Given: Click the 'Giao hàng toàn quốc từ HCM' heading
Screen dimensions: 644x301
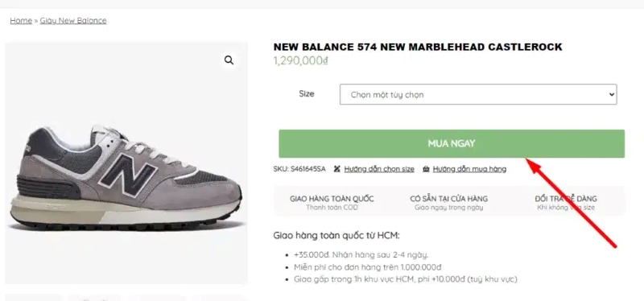Looking at the screenshot, I should pyautogui.click(x=336, y=236).
